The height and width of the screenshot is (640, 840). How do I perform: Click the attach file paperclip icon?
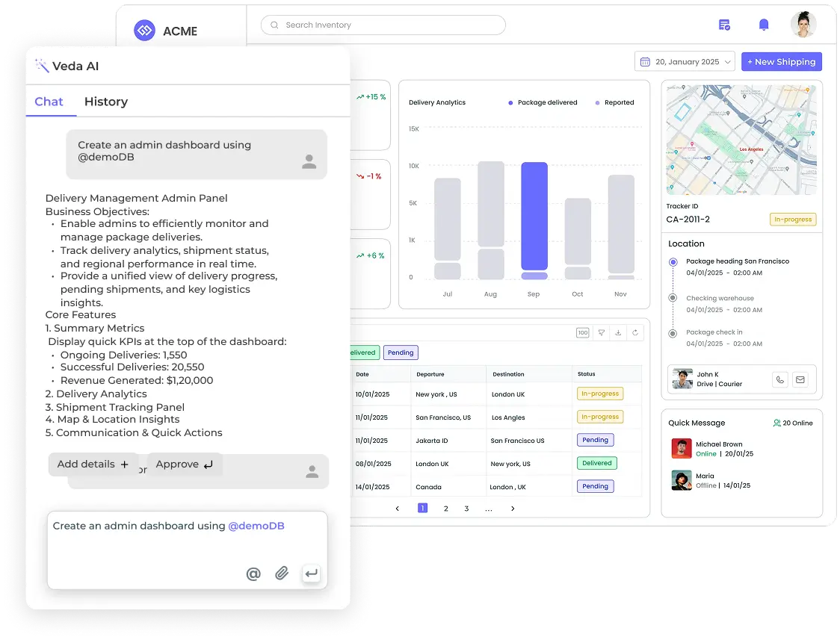point(282,574)
